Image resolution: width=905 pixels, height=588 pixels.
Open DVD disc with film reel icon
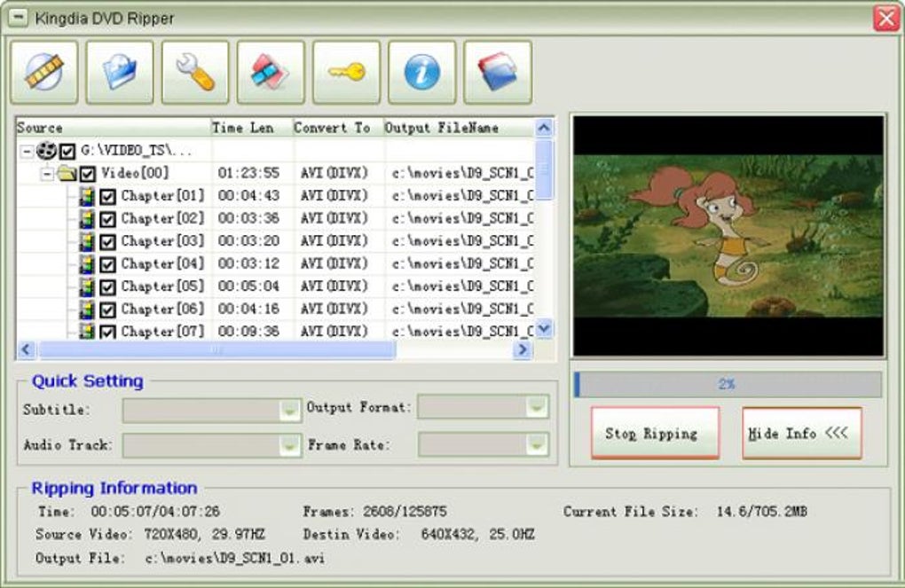pos(43,72)
